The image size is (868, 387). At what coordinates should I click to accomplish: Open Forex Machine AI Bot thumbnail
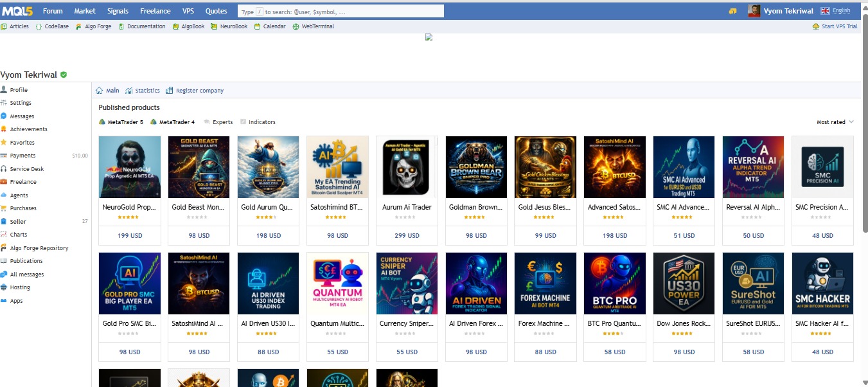point(545,283)
